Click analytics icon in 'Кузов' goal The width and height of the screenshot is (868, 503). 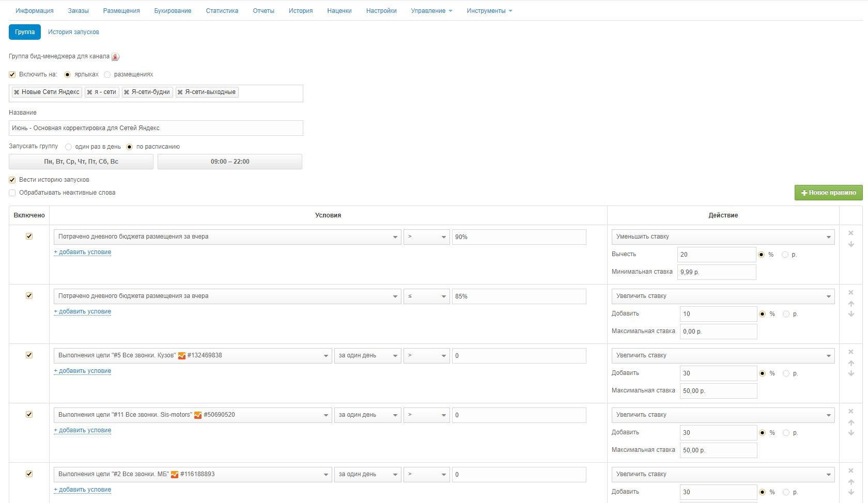click(x=182, y=356)
